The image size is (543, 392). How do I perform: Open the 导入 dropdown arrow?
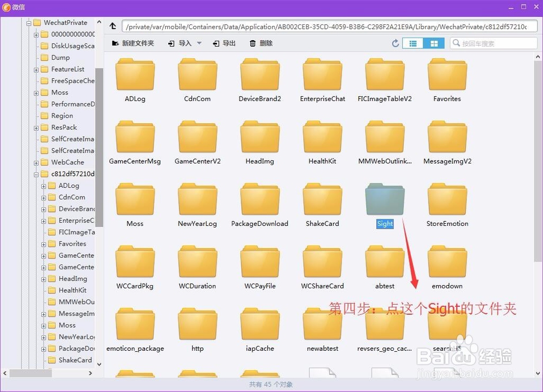(x=199, y=43)
